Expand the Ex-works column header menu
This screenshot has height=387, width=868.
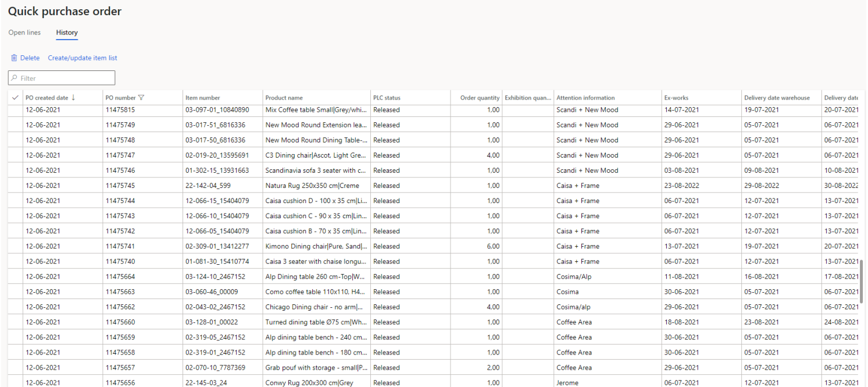click(x=676, y=98)
